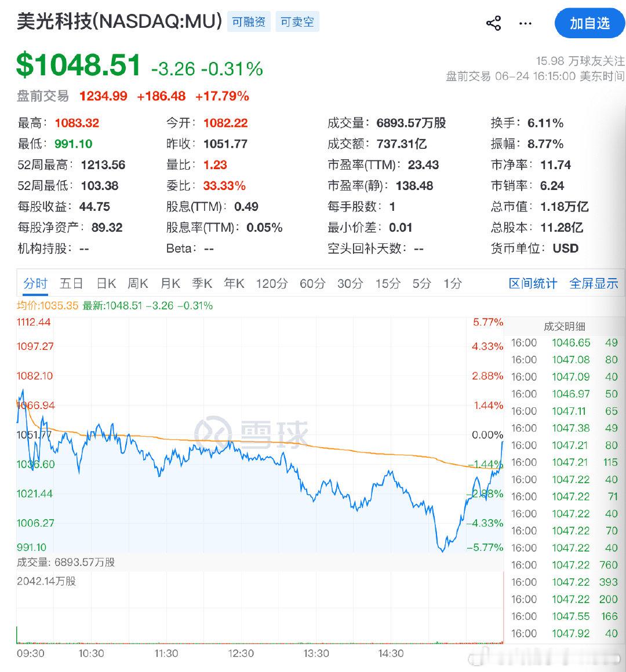Switch to the 五日 chart tab

pyautogui.click(x=71, y=283)
